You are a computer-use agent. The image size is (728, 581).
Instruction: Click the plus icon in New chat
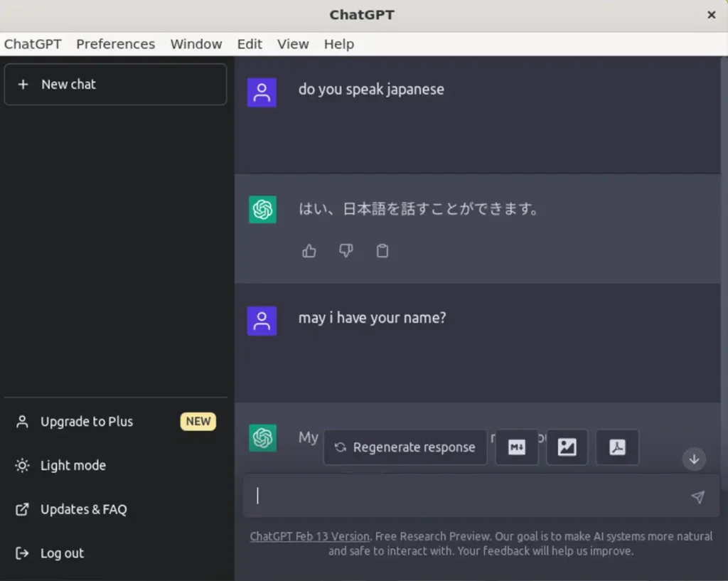point(23,85)
